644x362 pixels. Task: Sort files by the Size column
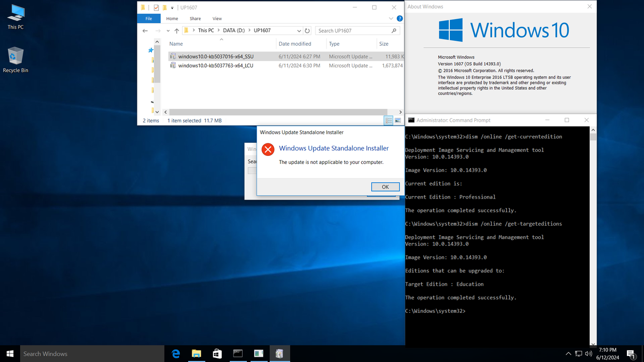pyautogui.click(x=390, y=44)
